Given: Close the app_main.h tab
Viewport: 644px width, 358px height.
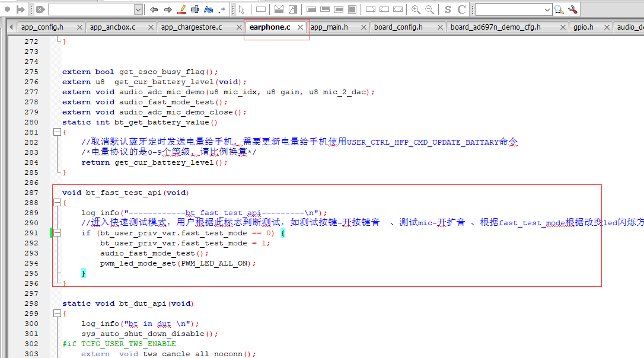Looking at the screenshot, I should (x=364, y=27).
